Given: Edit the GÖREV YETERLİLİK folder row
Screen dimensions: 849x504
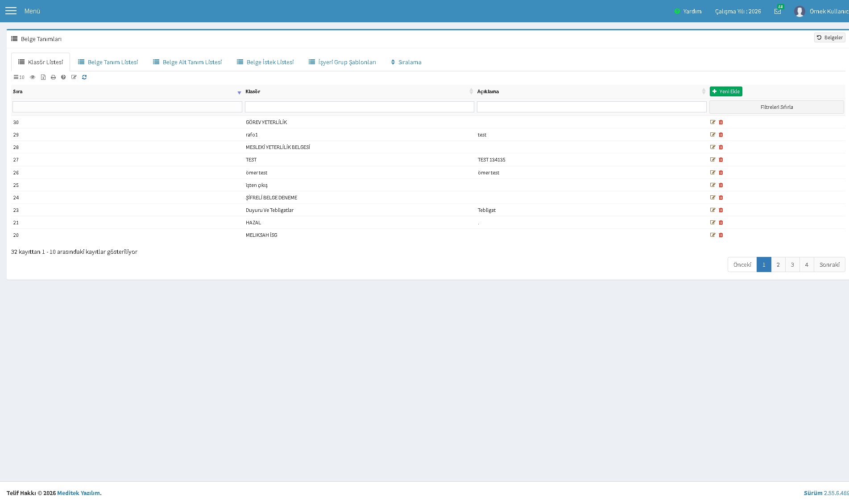Looking at the screenshot, I should (712, 122).
